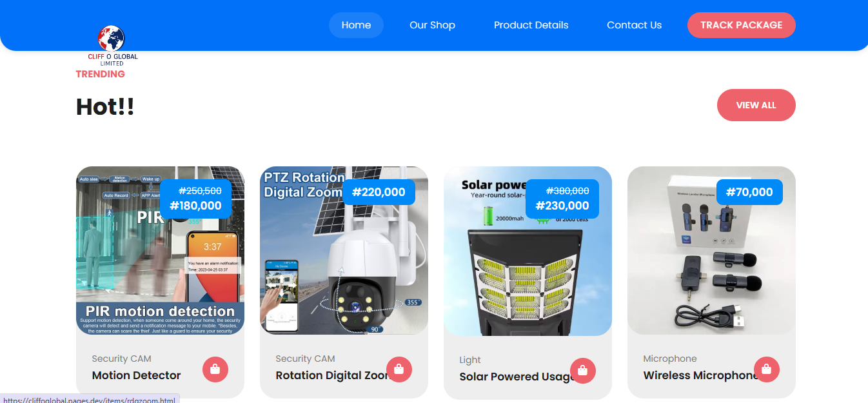Open Product Details in navigation
868x403 pixels.
coord(531,25)
